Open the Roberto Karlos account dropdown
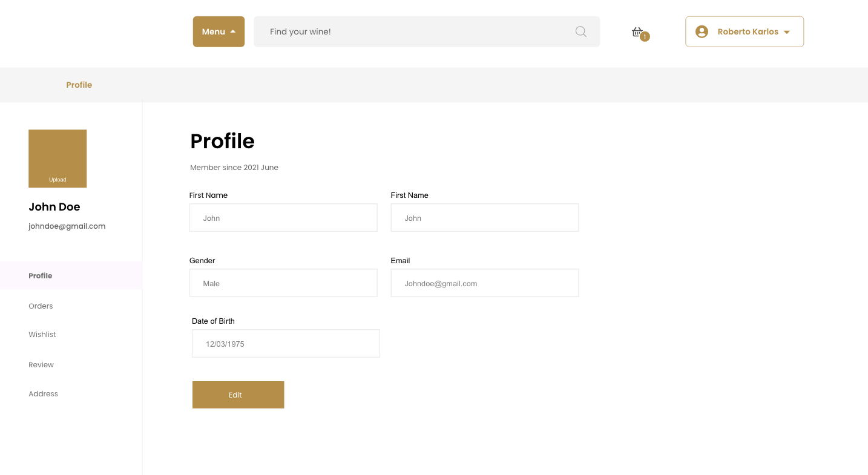 [745, 31]
